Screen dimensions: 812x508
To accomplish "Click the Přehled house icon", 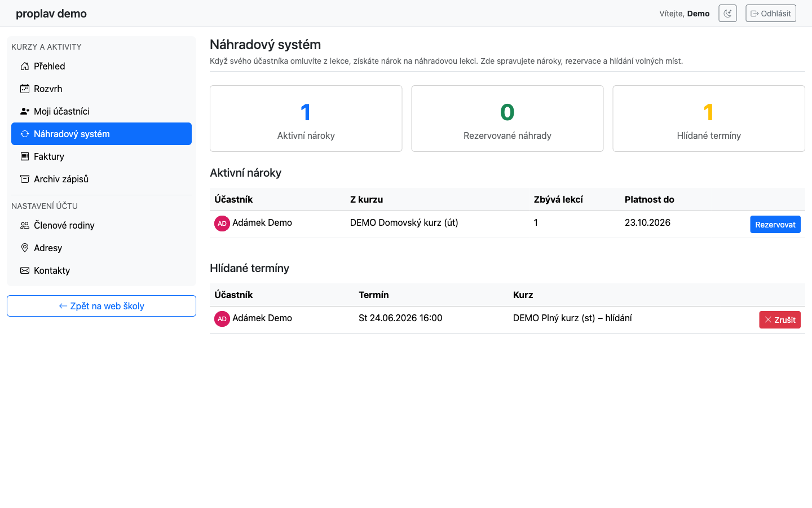I will pyautogui.click(x=25, y=66).
